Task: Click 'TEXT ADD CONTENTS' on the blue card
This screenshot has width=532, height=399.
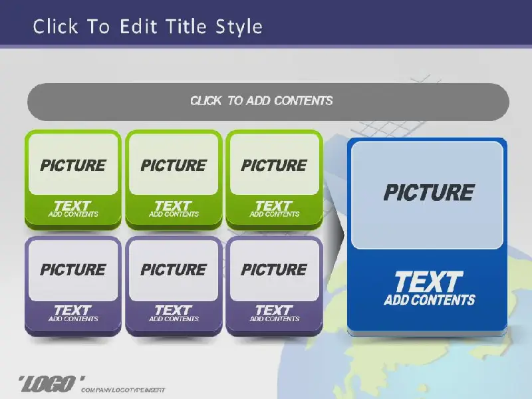Action: [429, 289]
